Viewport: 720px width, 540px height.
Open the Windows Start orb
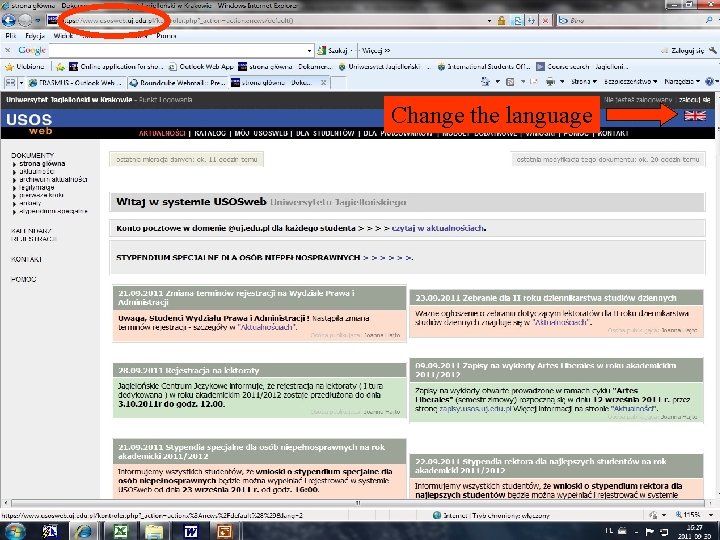15,531
